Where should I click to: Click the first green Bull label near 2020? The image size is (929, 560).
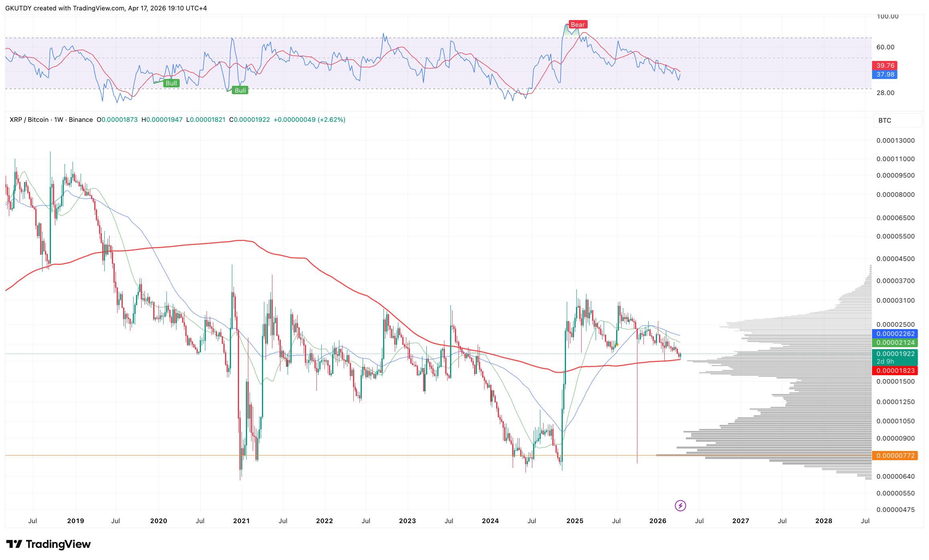click(171, 83)
